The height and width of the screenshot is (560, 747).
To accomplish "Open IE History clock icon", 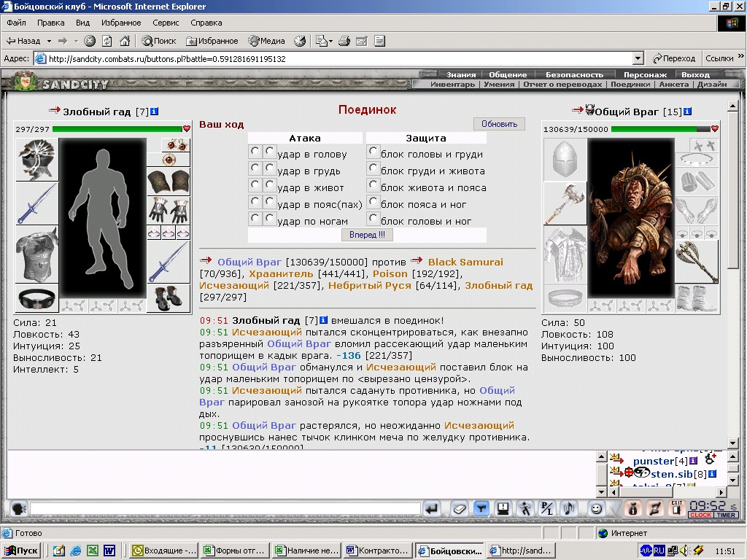I will 300,42.
